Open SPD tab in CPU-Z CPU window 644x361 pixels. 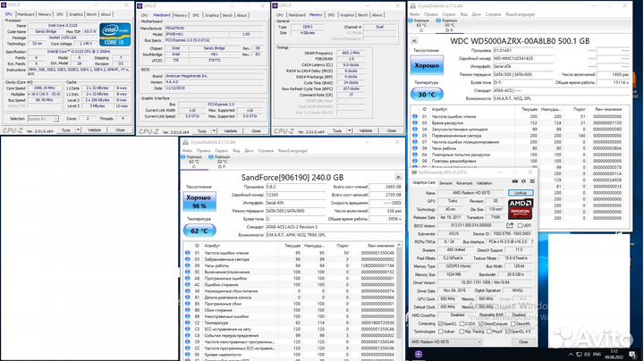60,14
